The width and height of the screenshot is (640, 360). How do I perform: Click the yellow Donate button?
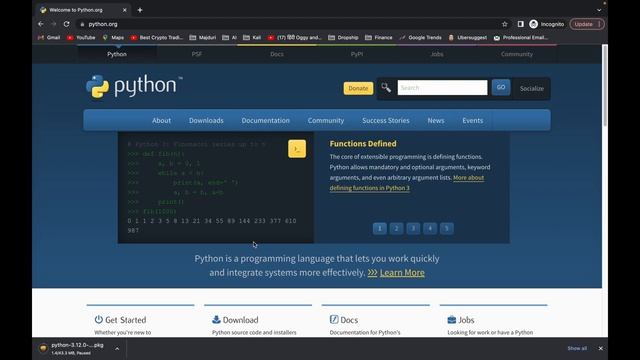[358, 88]
